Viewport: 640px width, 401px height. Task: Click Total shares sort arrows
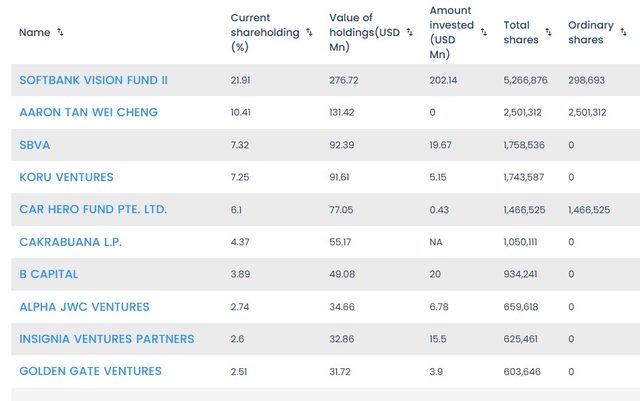pos(549,32)
